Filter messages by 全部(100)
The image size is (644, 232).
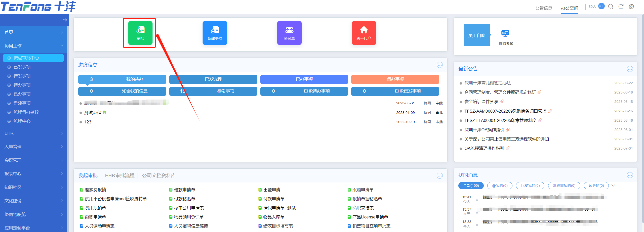(471, 185)
